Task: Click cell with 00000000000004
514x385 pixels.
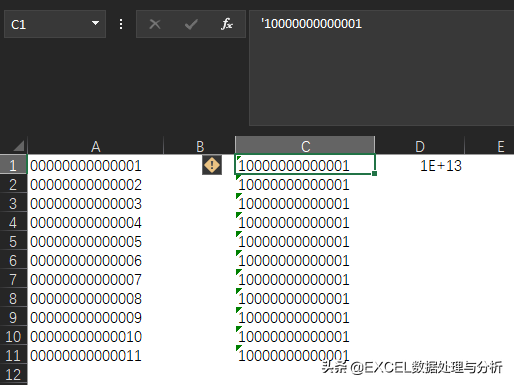Action: 96,222
